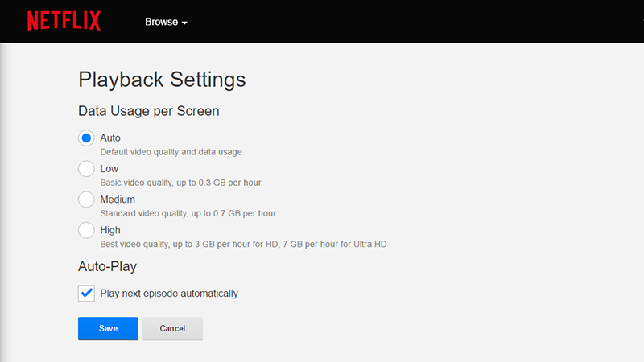Image resolution: width=644 pixels, height=362 pixels.
Task: Click the Best video quality description text
Action: (244, 245)
